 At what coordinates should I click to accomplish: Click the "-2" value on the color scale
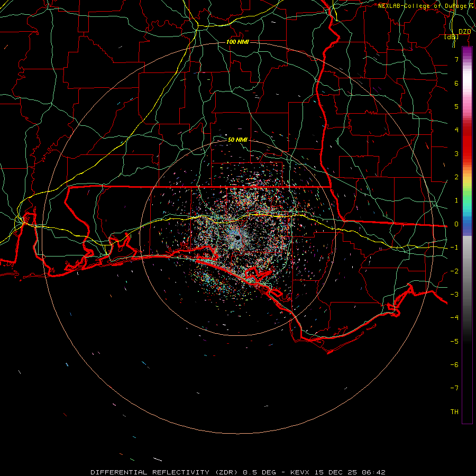click(x=454, y=271)
